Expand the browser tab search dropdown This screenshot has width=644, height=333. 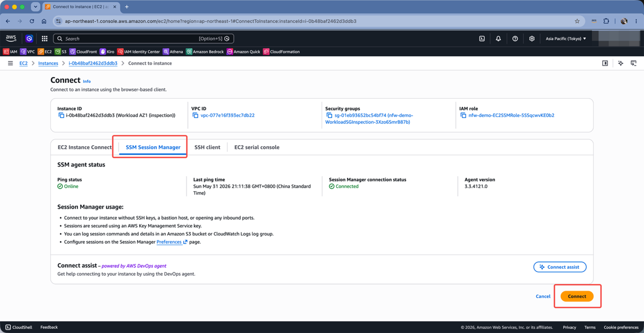pos(35,7)
